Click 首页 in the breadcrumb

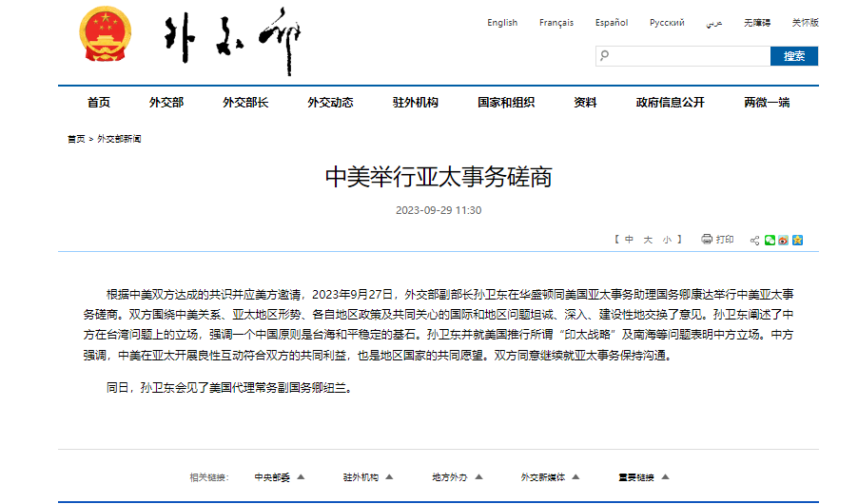pos(76,139)
